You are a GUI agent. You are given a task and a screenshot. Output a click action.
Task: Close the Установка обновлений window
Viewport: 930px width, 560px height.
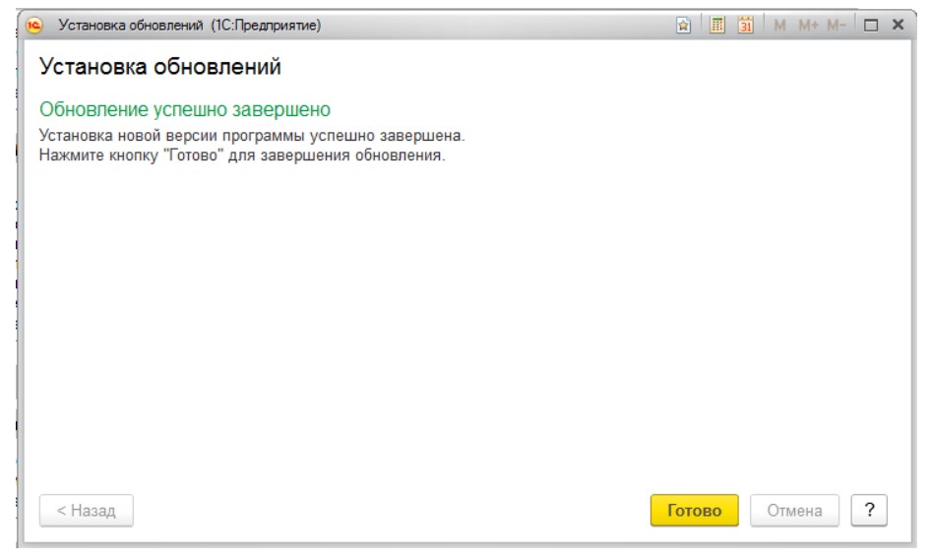(x=898, y=25)
